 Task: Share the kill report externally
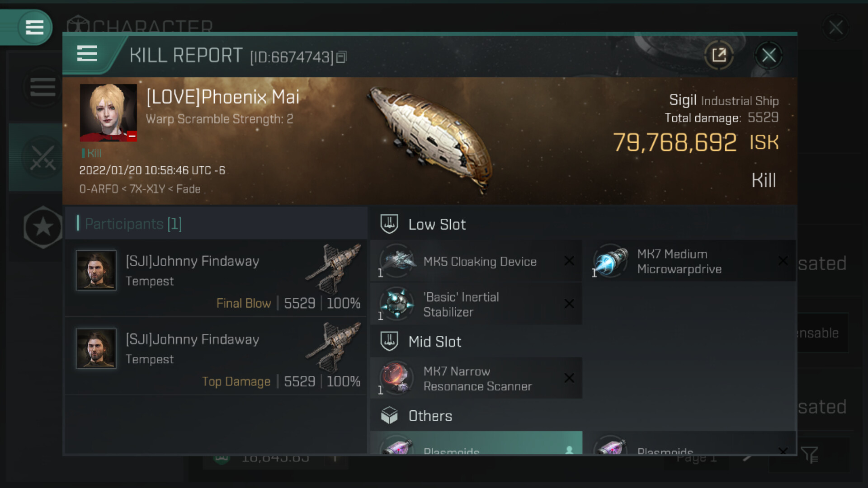(719, 56)
